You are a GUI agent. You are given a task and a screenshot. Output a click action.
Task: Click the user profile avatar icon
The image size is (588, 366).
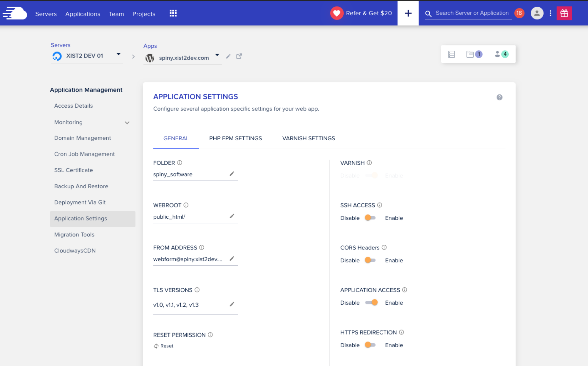537,13
